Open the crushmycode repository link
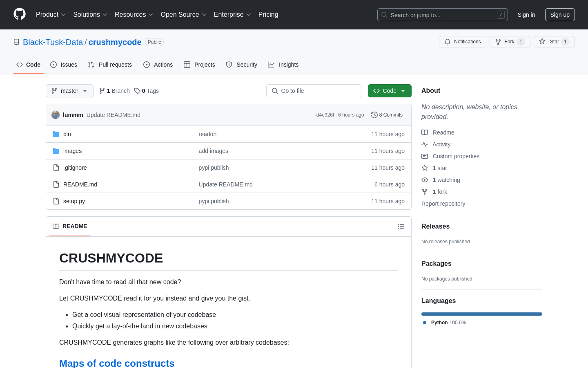The width and height of the screenshot is (588, 368). click(115, 42)
